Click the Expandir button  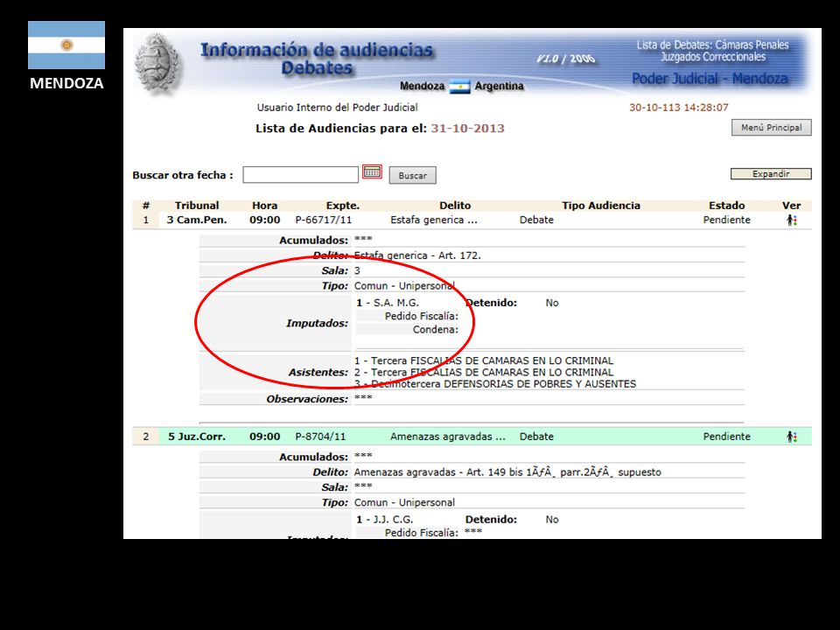pos(771,173)
